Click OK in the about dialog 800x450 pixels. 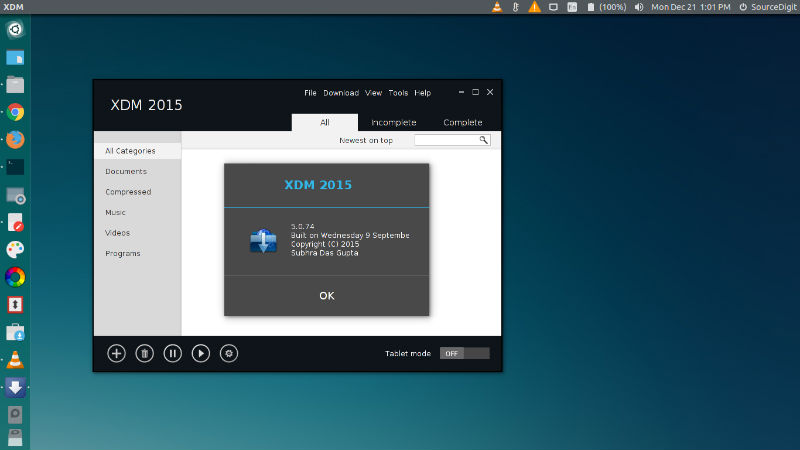click(327, 296)
